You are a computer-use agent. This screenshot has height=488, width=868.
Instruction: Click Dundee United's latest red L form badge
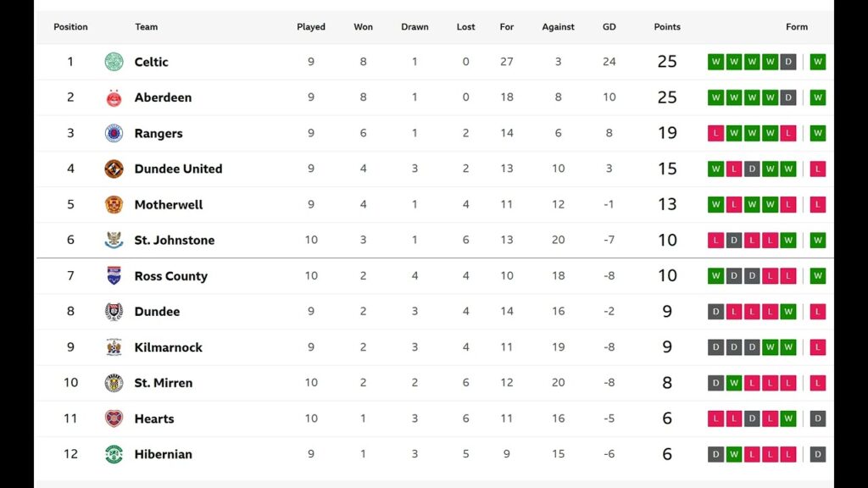pos(817,169)
